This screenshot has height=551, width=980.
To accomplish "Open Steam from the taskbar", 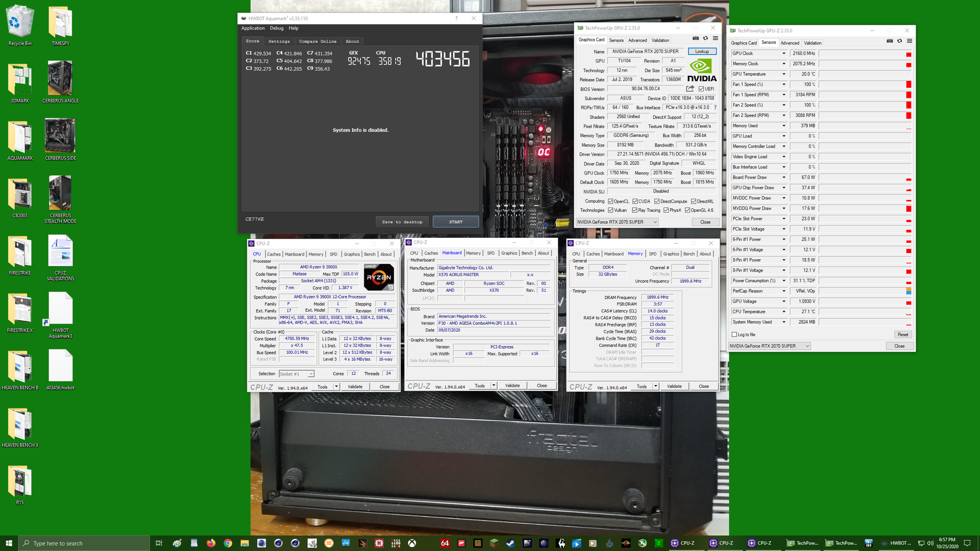I will point(510,543).
